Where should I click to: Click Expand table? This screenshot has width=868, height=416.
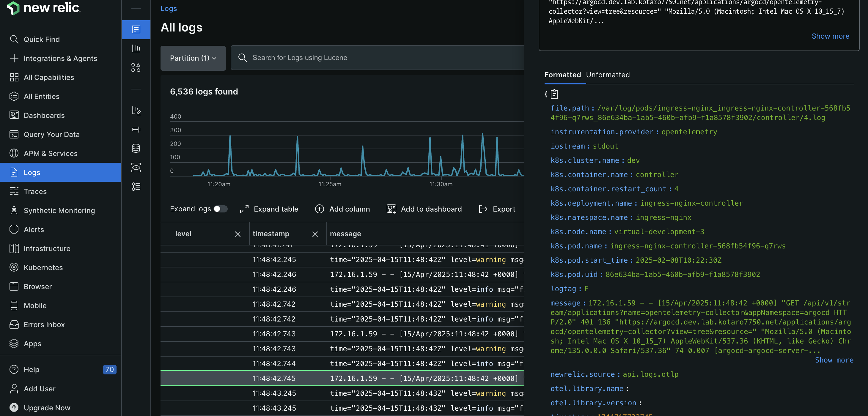pos(269,209)
